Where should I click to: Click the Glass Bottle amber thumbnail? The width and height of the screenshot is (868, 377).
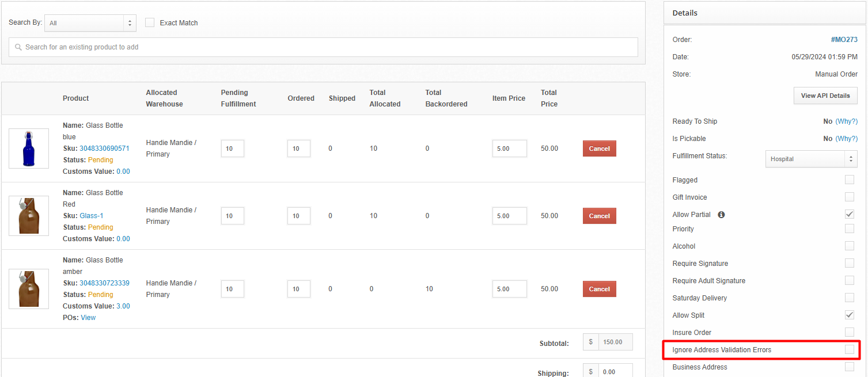coord(29,289)
